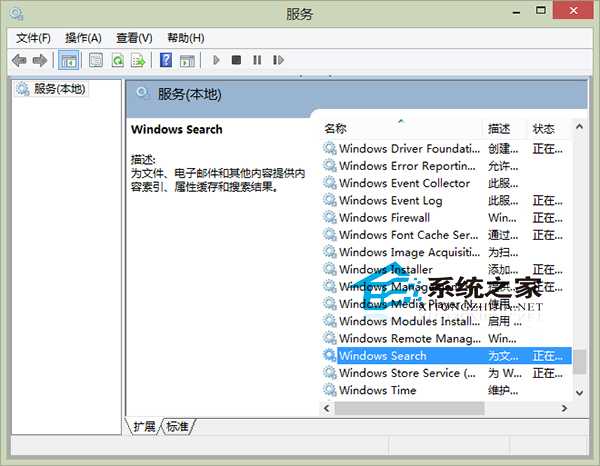
Task: Select the Windows Error Reporting service row
Action: point(445,166)
